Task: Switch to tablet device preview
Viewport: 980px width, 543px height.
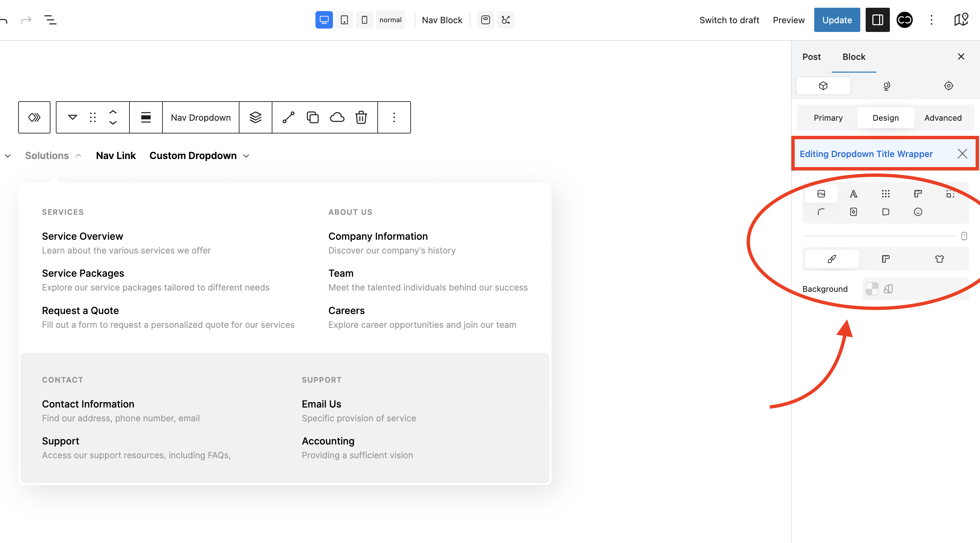Action: (x=344, y=20)
